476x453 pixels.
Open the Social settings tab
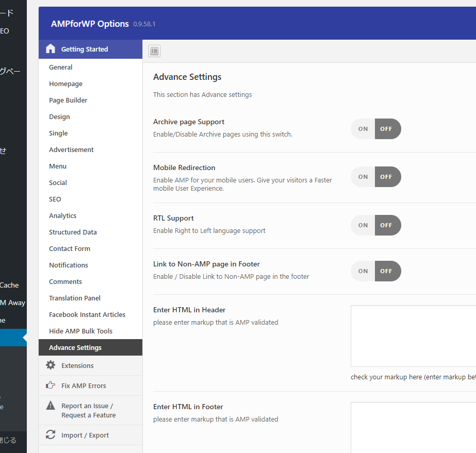[x=90, y=182]
